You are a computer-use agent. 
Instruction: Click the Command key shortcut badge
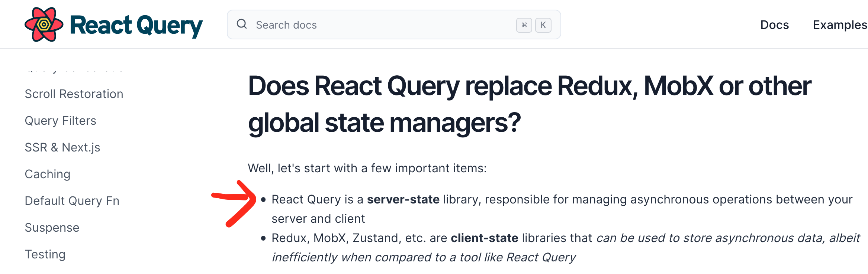coord(524,25)
